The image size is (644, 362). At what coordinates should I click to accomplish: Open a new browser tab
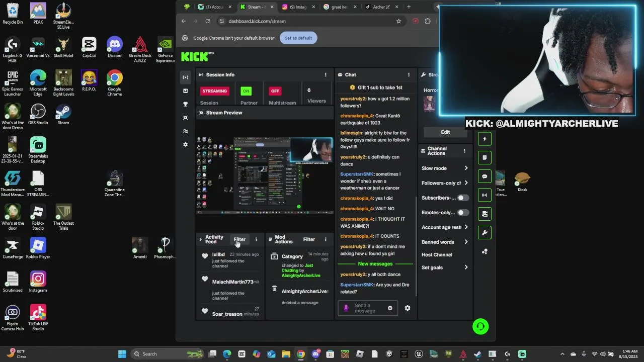point(409,7)
